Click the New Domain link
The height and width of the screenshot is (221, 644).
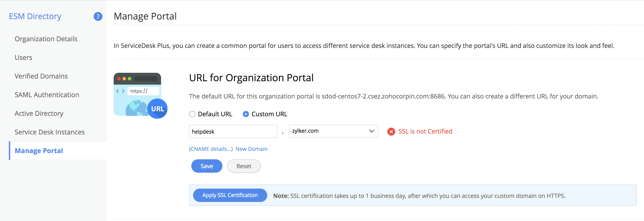coord(251,149)
